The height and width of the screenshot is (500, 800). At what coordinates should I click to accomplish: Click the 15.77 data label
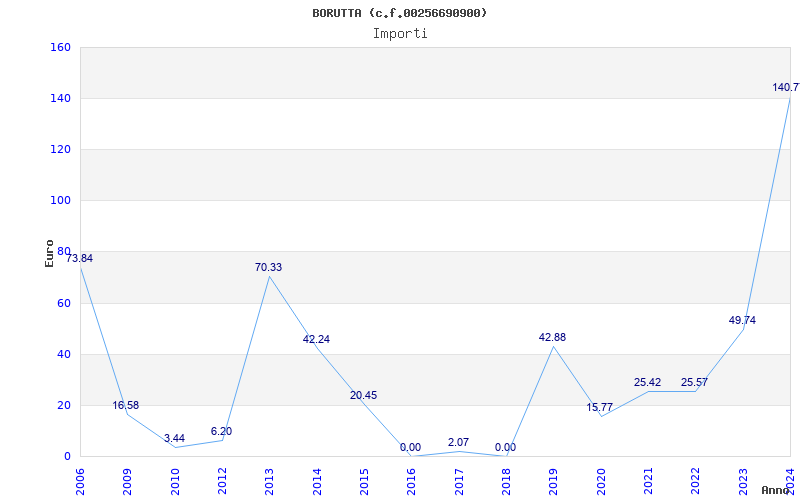[x=599, y=407]
